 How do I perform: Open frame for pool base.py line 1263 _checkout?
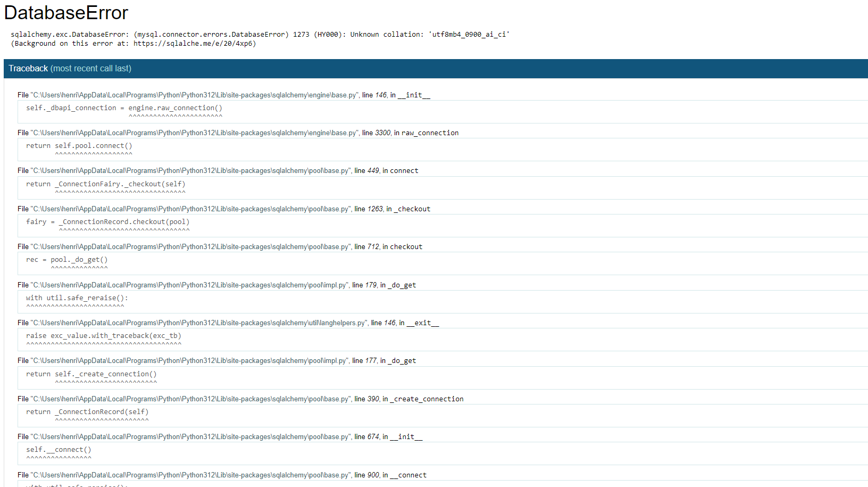pos(224,209)
